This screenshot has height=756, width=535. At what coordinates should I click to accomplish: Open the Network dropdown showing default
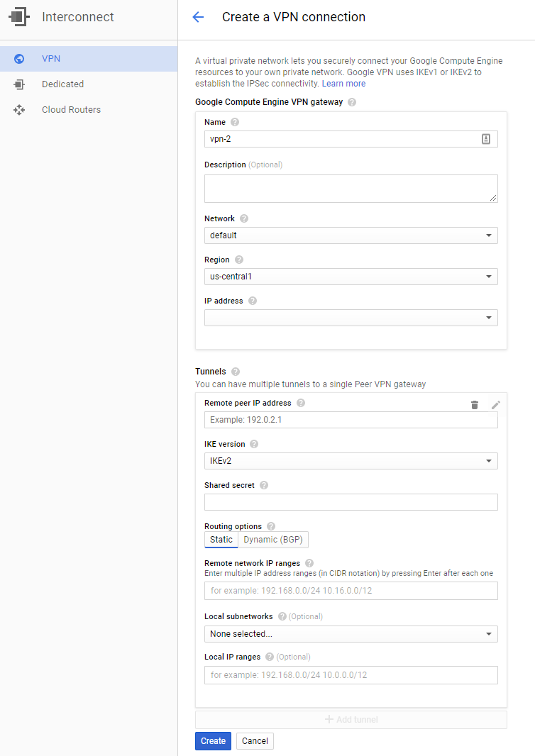coord(351,235)
